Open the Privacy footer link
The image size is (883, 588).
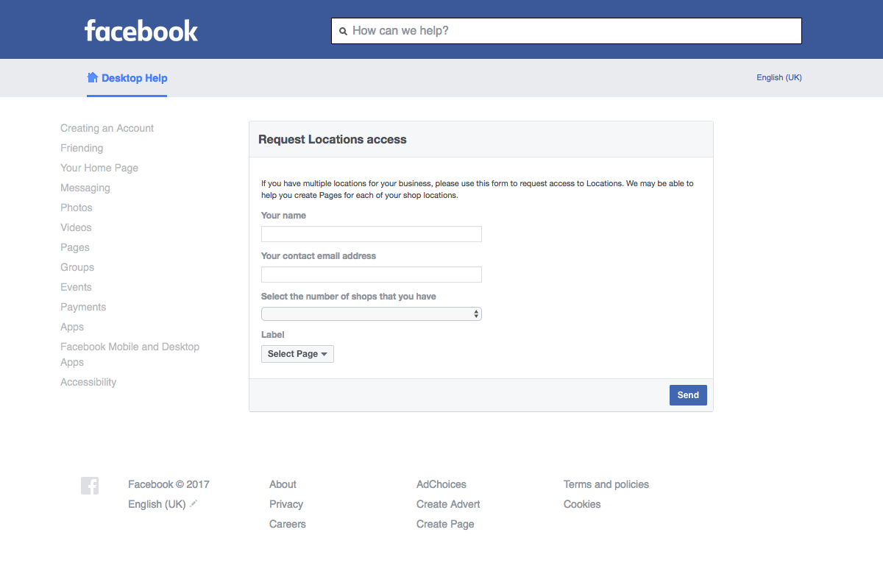coord(286,504)
